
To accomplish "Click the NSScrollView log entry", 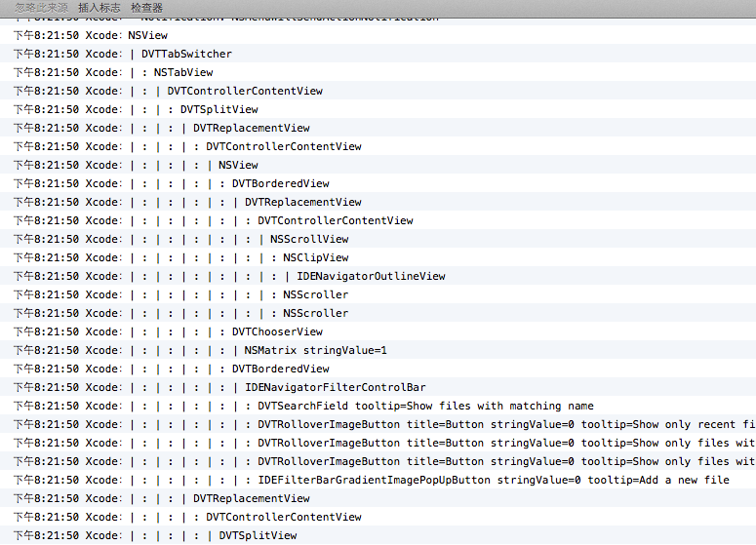I will [309, 239].
